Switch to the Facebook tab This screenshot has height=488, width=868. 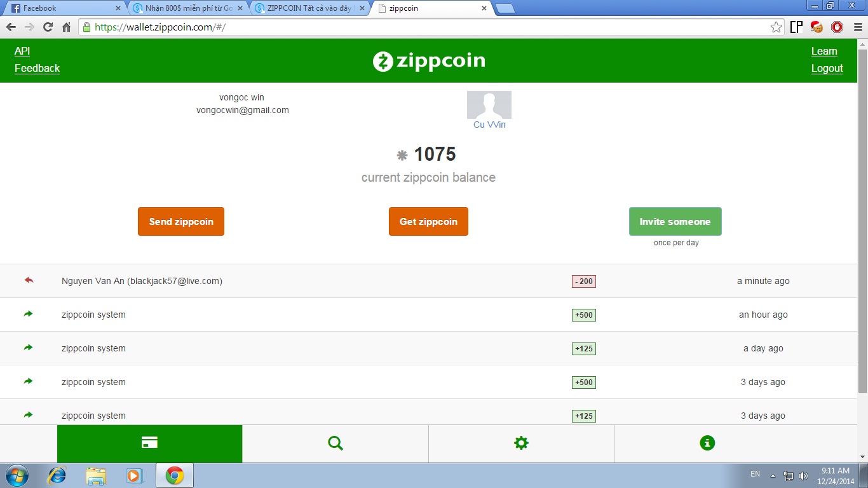(64, 8)
